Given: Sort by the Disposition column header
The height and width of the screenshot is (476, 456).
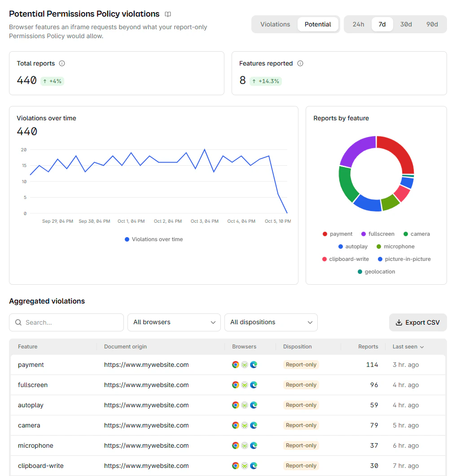Looking at the screenshot, I should point(297,347).
